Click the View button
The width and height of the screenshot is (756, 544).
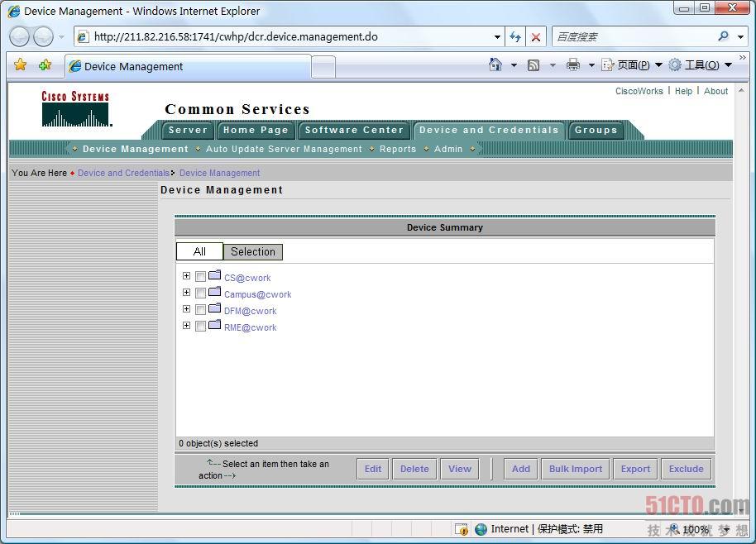tap(460, 469)
